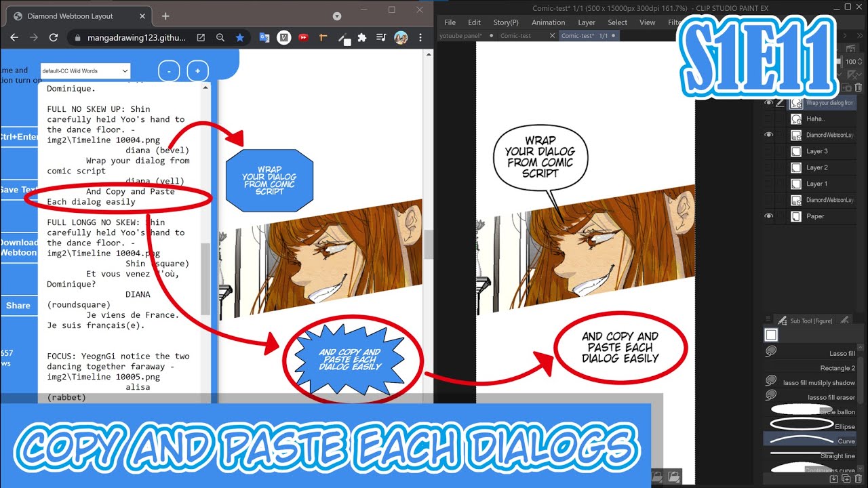Switch to the 'Comic-test* 1/1' document tab
Screen dimensions: 868x488
pos(588,36)
